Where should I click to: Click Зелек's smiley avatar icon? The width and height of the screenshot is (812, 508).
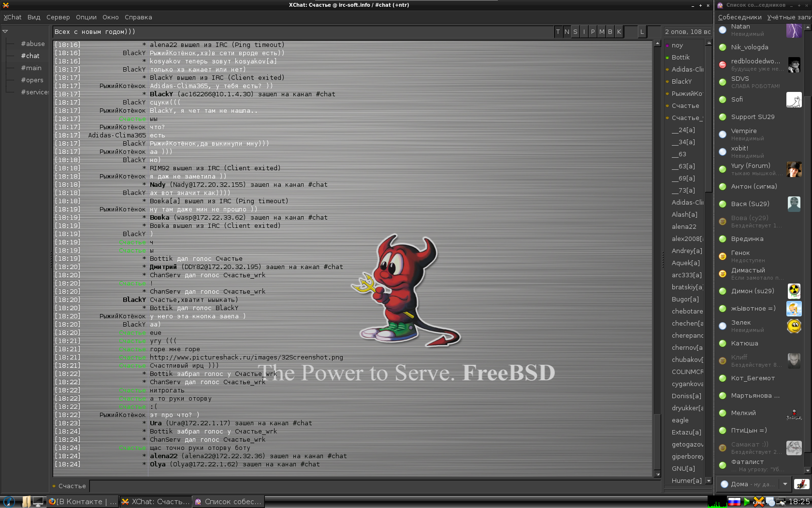(794, 326)
